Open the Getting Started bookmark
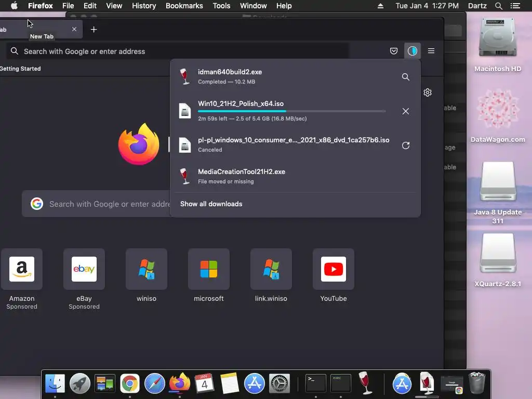The image size is (532, 399). coord(20,69)
